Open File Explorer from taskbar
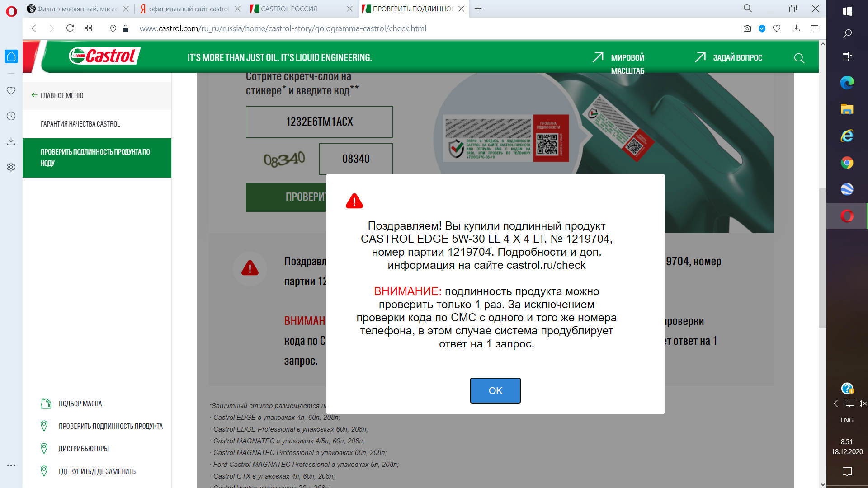 click(x=847, y=109)
